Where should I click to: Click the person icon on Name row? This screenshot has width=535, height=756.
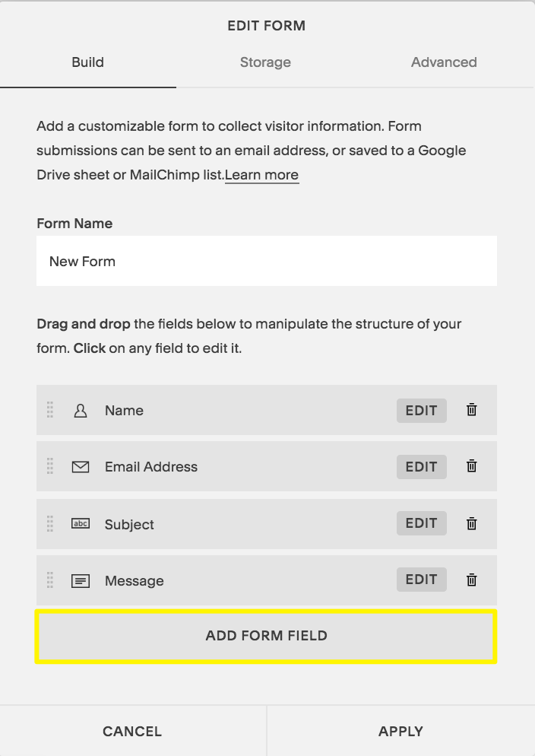point(81,411)
